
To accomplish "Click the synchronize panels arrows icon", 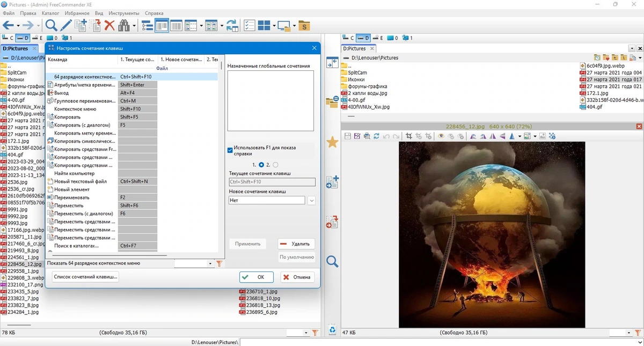I will point(232,25).
